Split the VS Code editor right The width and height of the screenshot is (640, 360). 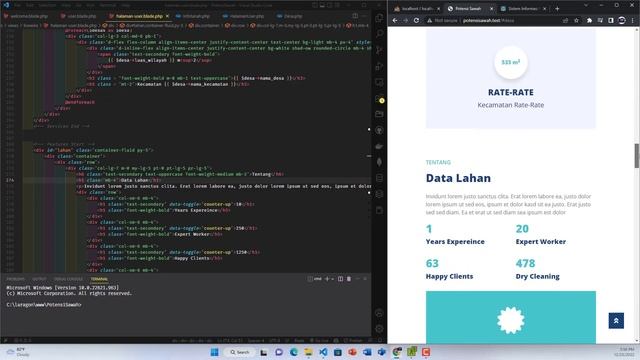(356, 16)
